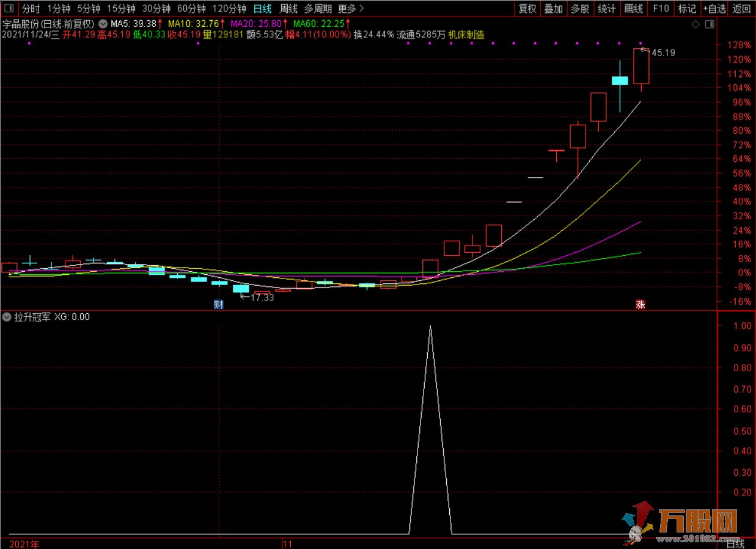Image resolution: width=756 pixels, height=549 pixels.
Task: Switch to the 分时 tab
Action: [31, 9]
